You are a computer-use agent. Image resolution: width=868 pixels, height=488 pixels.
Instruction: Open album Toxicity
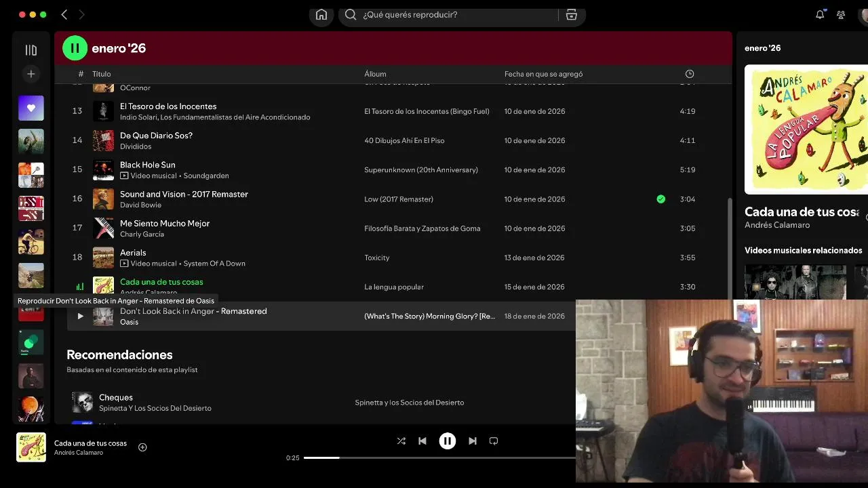[377, 258]
